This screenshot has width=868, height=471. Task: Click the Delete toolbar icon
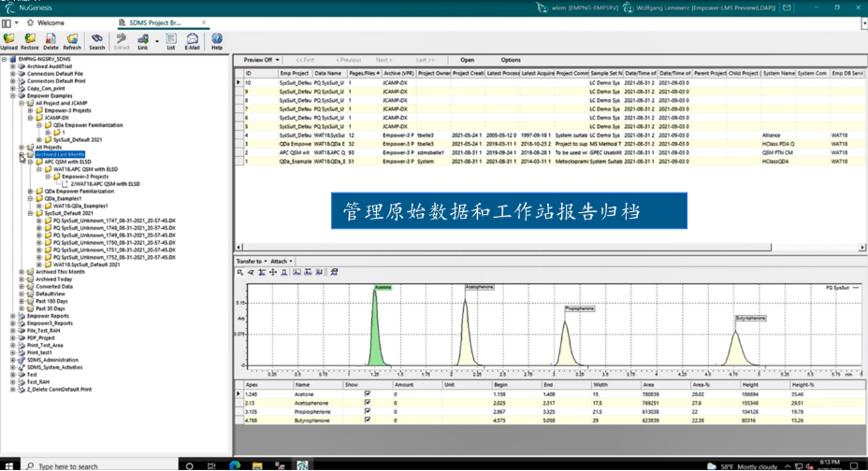[x=51, y=41]
